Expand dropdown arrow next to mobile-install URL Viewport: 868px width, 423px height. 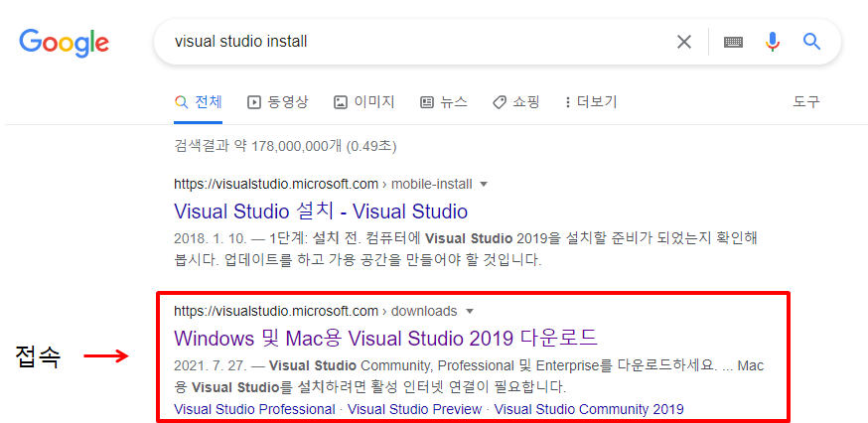pyautogui.click(x=484, y=185)
